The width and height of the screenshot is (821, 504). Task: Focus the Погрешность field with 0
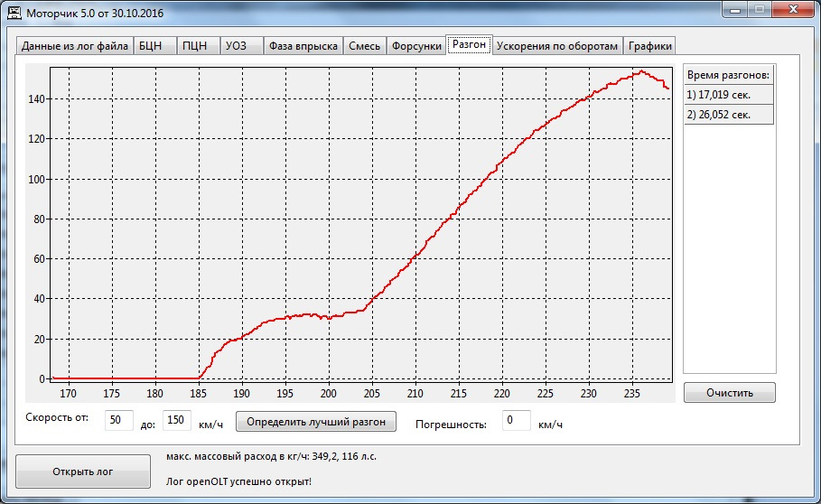(517, 420)
